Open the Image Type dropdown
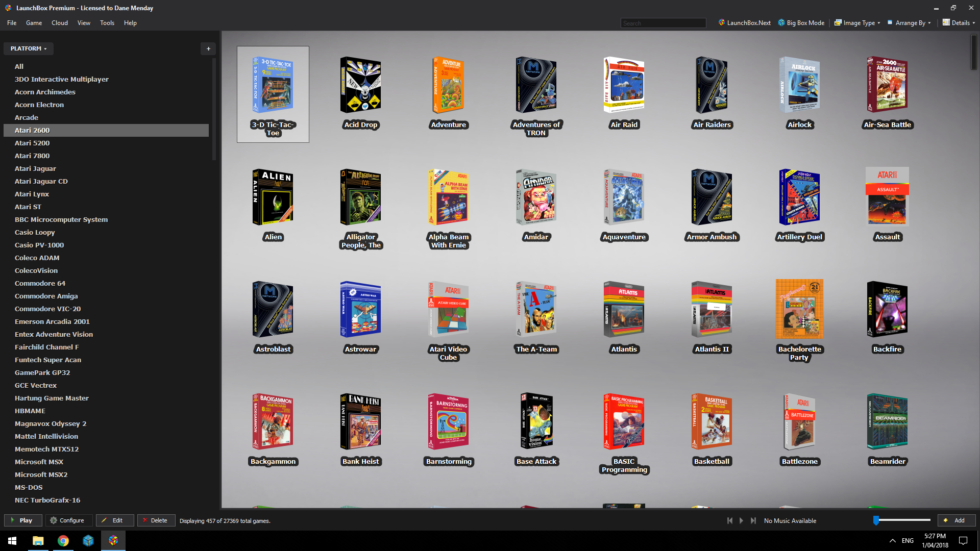Image resolution: width=980 pixels, height=551 pixels. pos(857,23)
